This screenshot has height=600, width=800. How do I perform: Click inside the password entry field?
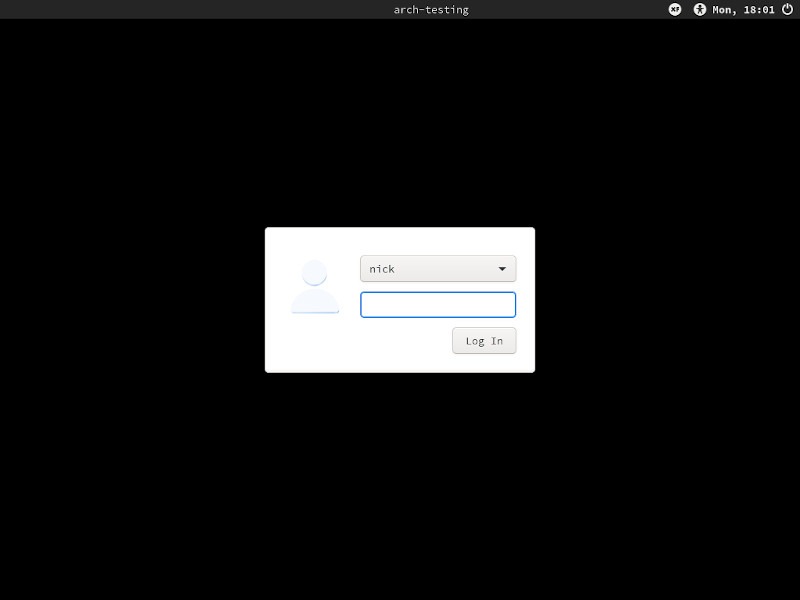pos(438,304)
